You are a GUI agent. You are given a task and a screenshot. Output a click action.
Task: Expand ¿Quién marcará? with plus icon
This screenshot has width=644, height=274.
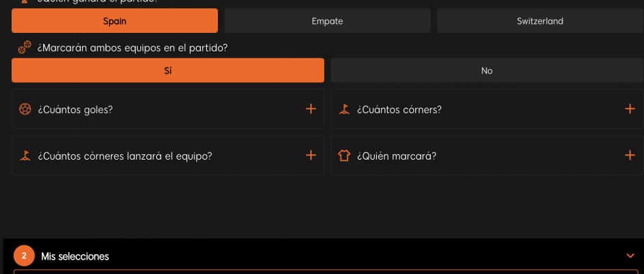click(x=630, y=155)
